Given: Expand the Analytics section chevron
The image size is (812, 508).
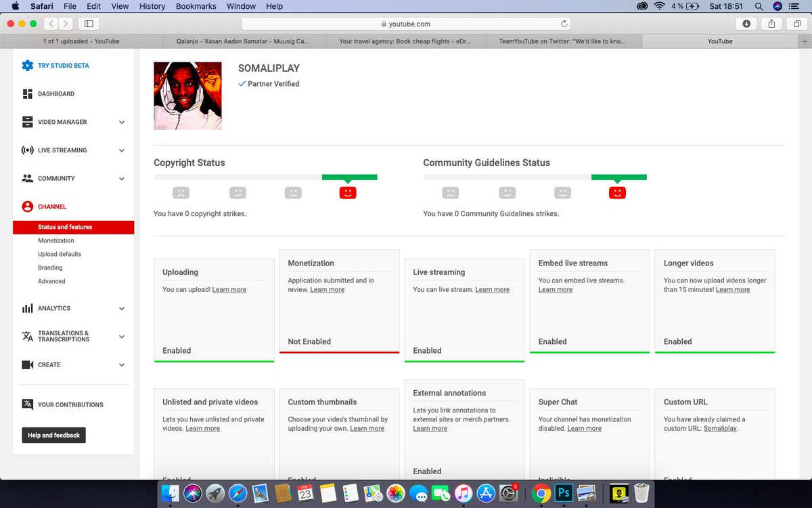Looking at the screenshot, I should pos(122,308).
